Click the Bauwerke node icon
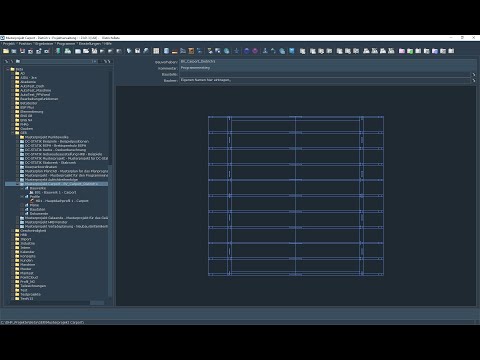The image size is (480, 360). tap(27, 188)
